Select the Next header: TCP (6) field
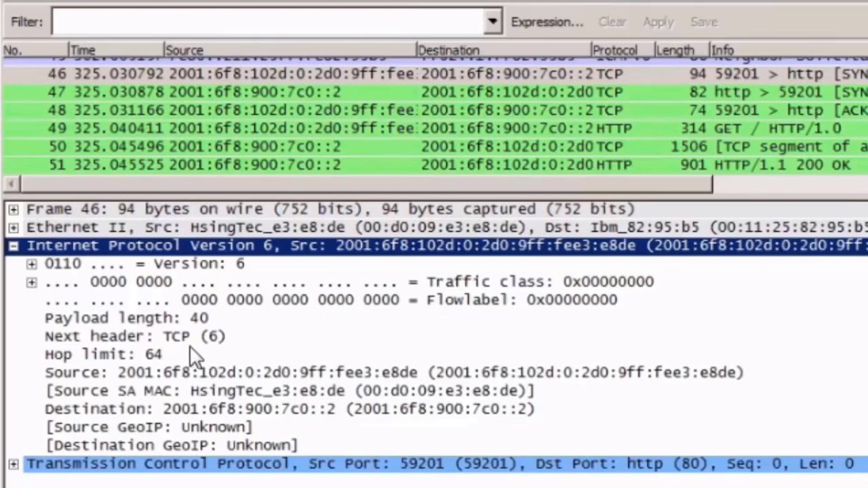The width and height of the screenshot is (868, 488). click(x=135, y=336)
